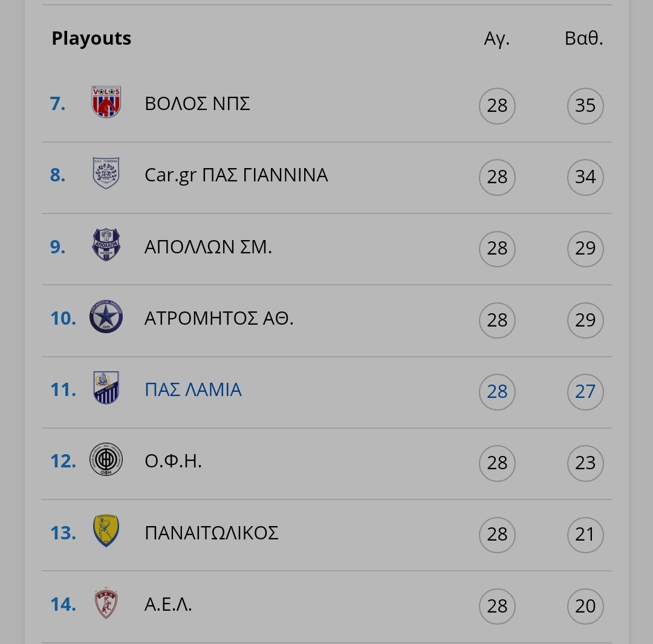
Task: Open the Α.Ε.Λ. team name
Action: click(x=168, y=605)
